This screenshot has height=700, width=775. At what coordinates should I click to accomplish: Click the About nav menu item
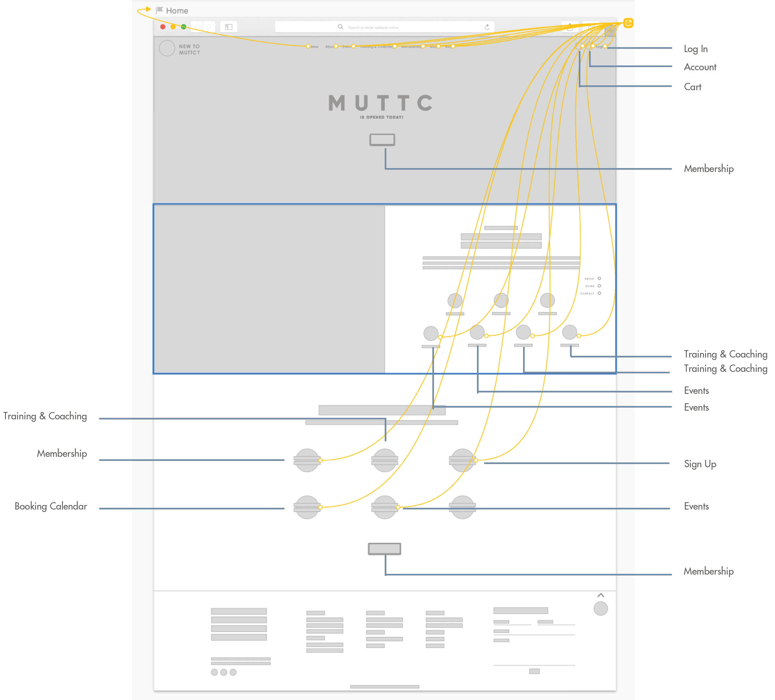point(329,46)
